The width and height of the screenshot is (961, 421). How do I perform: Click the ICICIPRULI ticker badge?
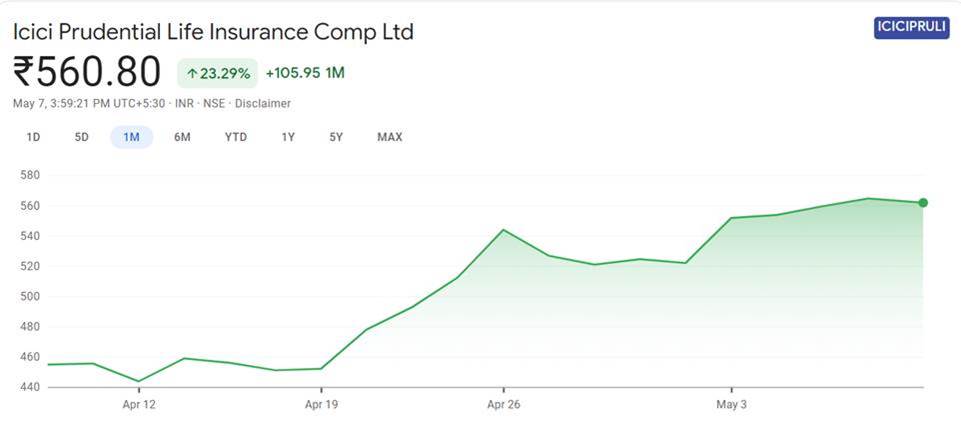911,28
